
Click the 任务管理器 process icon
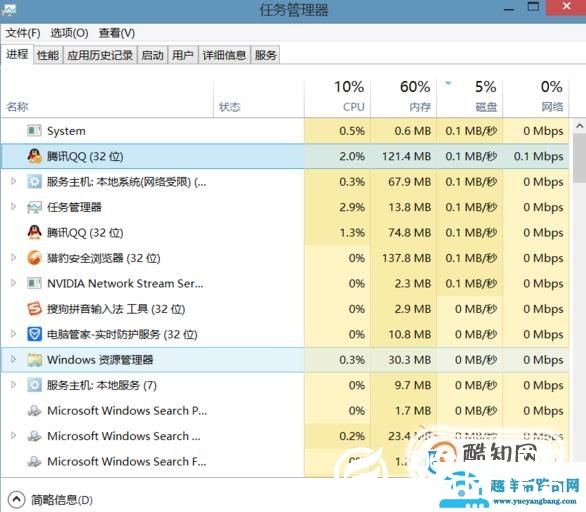(x=34, y=207)
